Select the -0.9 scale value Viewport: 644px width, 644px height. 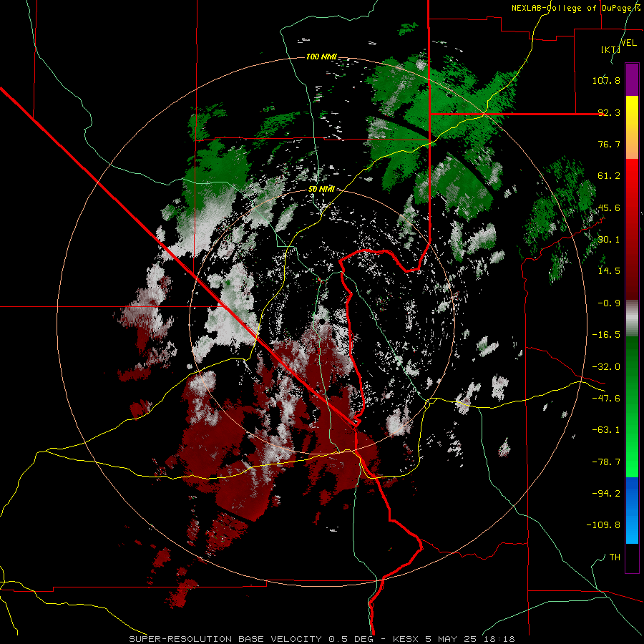click(609, 303)
